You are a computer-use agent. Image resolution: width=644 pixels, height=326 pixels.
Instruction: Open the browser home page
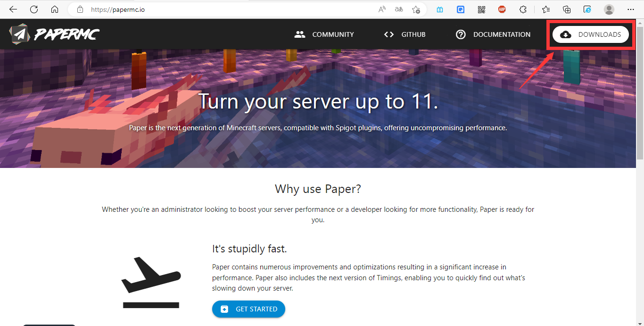pos(55,9)
